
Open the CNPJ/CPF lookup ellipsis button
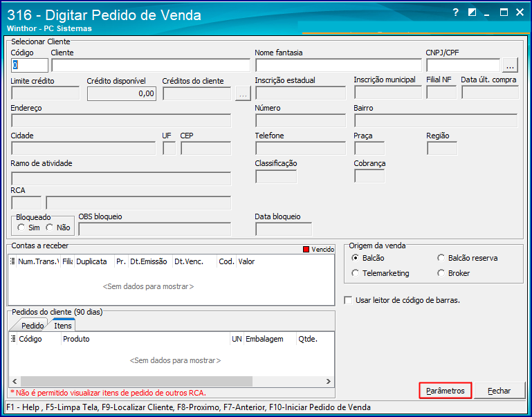[511, 65]
